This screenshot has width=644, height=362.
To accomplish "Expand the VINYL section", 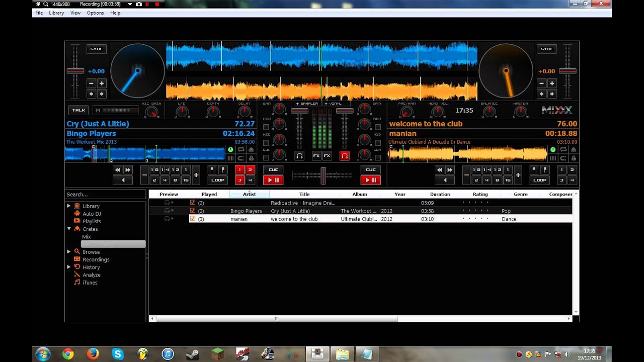I will pos(336,104).
